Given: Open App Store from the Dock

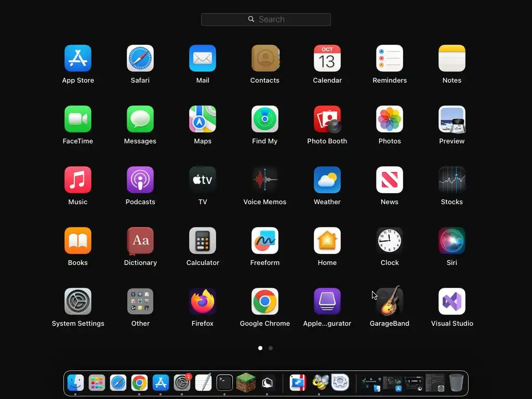Looking at the screenshot, I should coord(161,383).
